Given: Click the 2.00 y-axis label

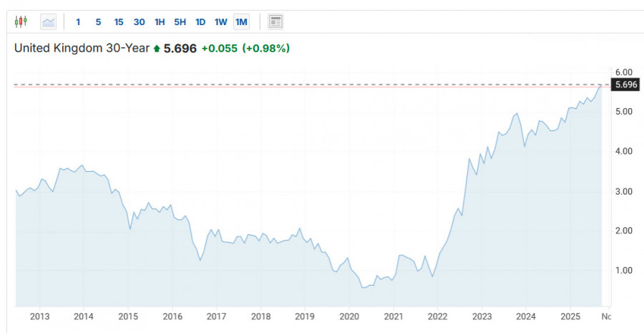Looking at the screenshot, I should pos(624,231).
